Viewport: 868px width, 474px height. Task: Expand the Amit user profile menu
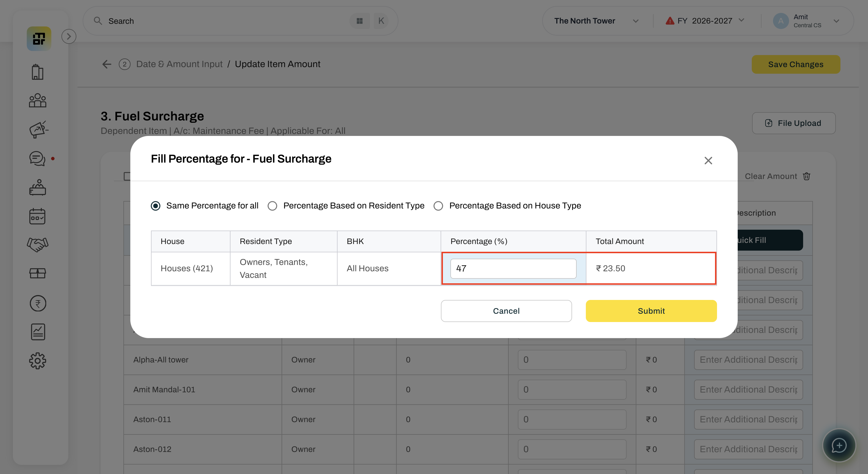[806, 21]
